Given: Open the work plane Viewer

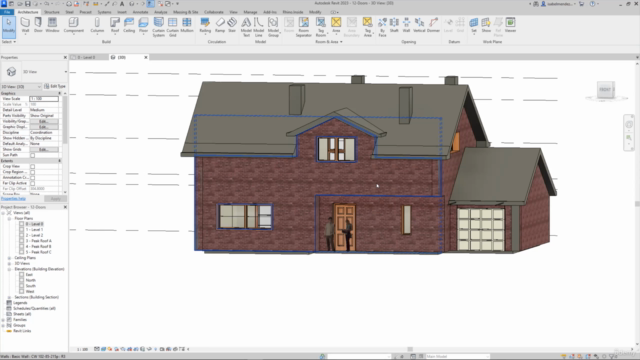Looking at the screenshot, I should point(510,25).
